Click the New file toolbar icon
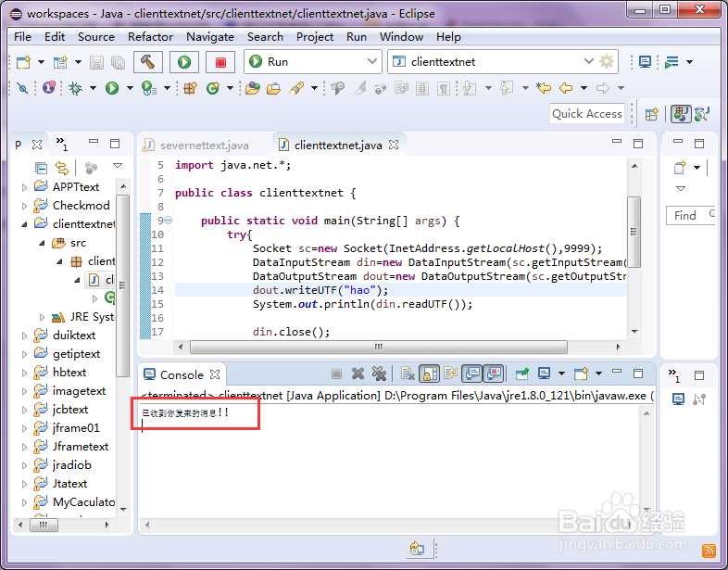This screenshot has height=570, width=728. point(23,62)
